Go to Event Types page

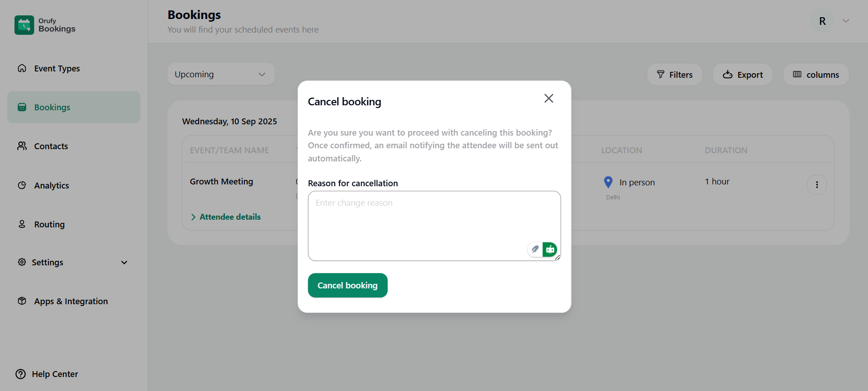click(57, 69)
